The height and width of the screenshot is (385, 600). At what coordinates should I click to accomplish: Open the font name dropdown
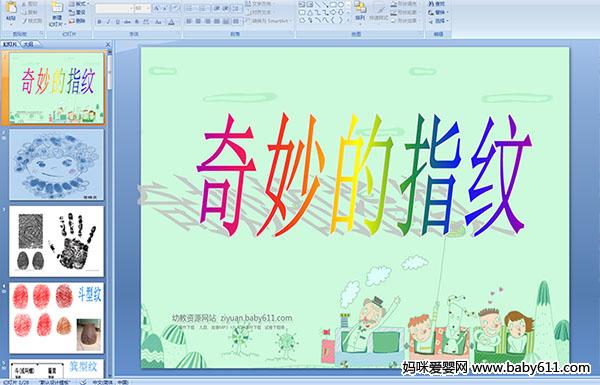pos(114,8)
